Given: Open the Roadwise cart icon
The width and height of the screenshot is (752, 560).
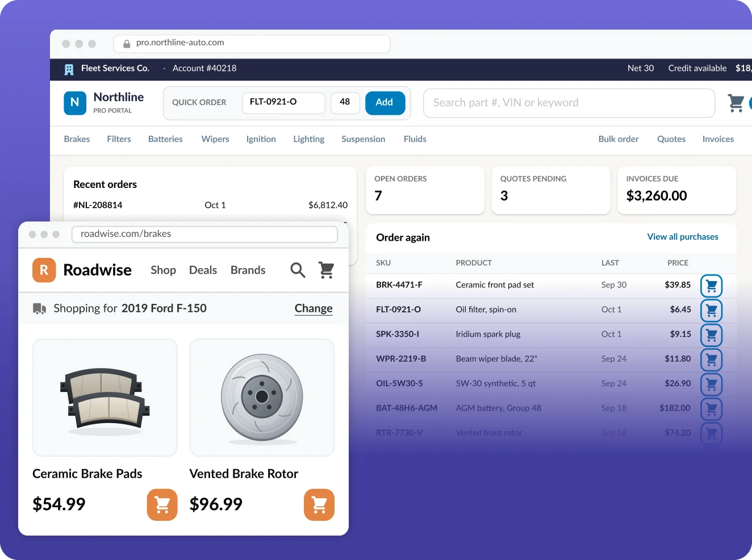Looking at the screenshot, I should pyautogui.click(x=326, y=270).
